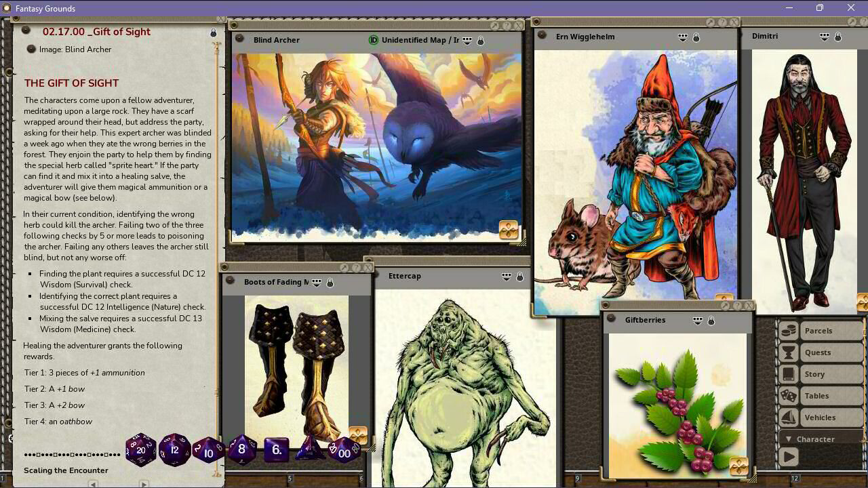Roll the percentile d00 die
Image resolution: width=868 pixels, height=488 pixels.
344,451
